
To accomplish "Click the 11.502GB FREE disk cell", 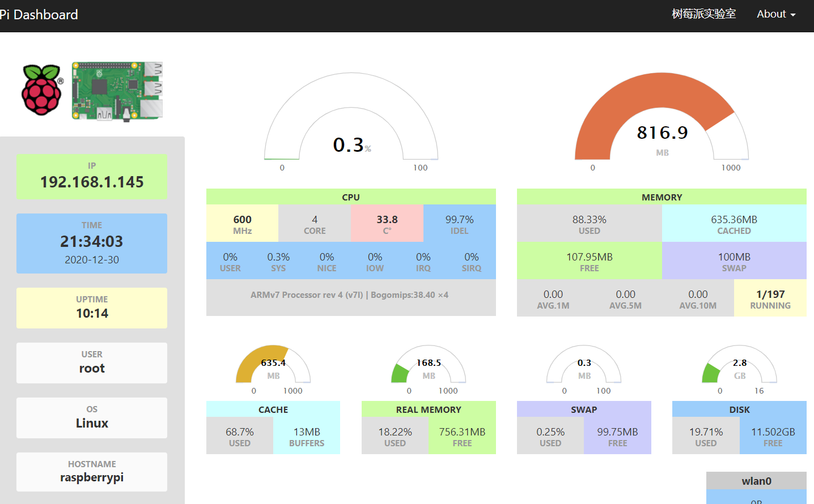I will click(773, 436).
